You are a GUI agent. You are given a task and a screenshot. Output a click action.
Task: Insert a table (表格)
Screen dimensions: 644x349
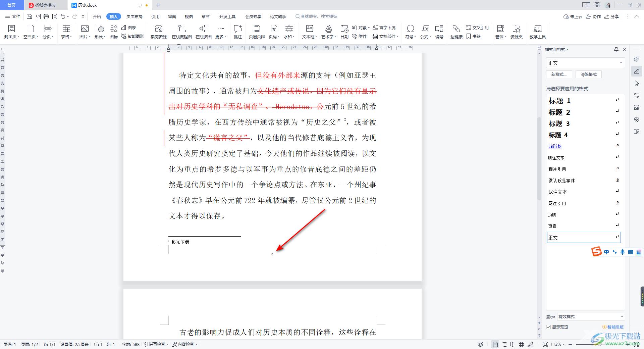[66, 32]
